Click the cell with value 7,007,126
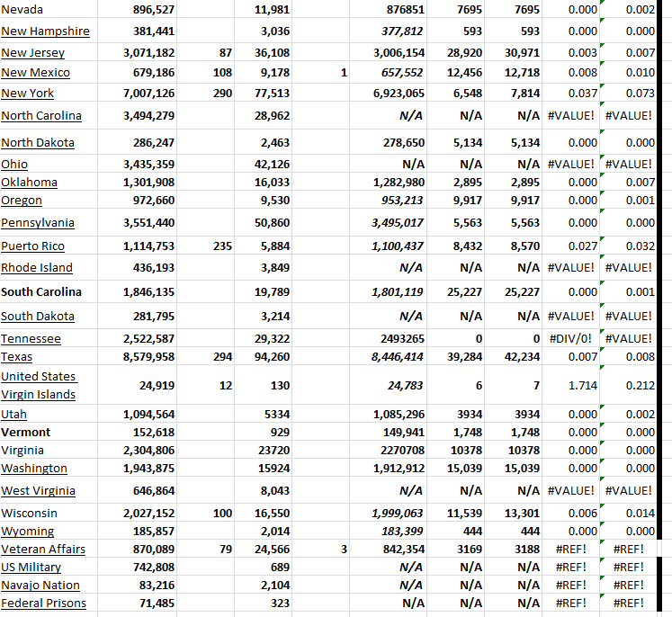The image size is (672, 617). (148, 94)
